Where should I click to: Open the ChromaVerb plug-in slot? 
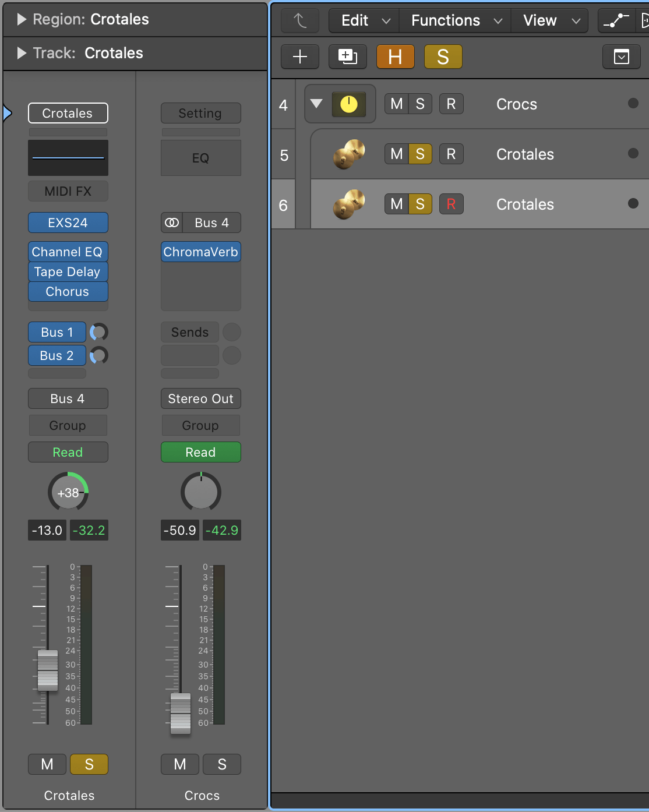coord(200,252)
